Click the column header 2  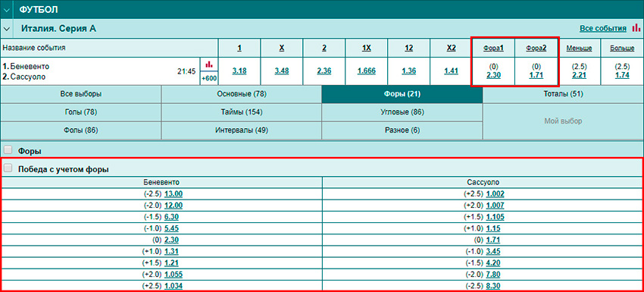[x=324, y=48]
